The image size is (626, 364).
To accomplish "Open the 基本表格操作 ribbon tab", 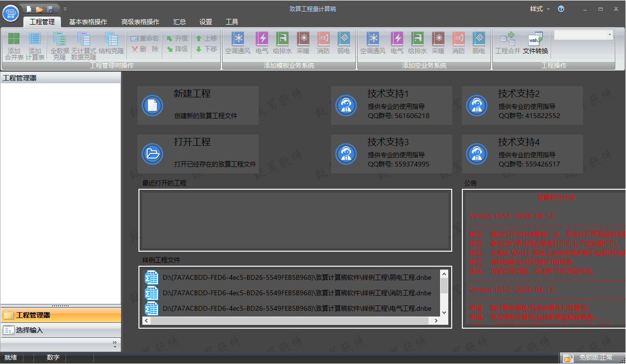I will coord(88,22).
